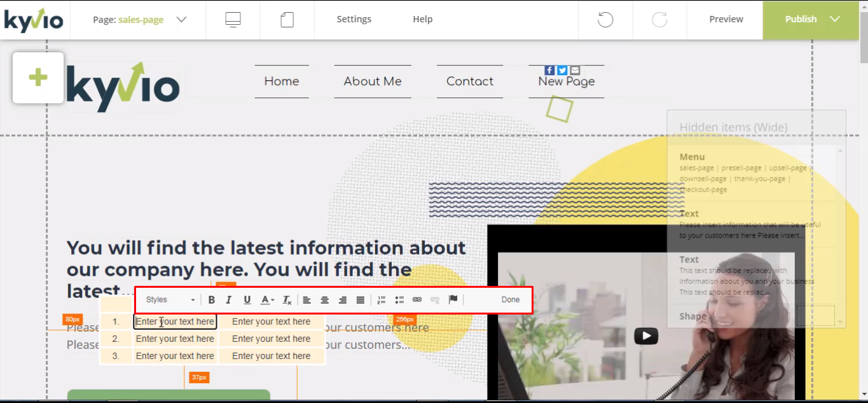Screen dimensions: 868x403
Task: Click the email envelope social icon
Action: tap(575, 70)
